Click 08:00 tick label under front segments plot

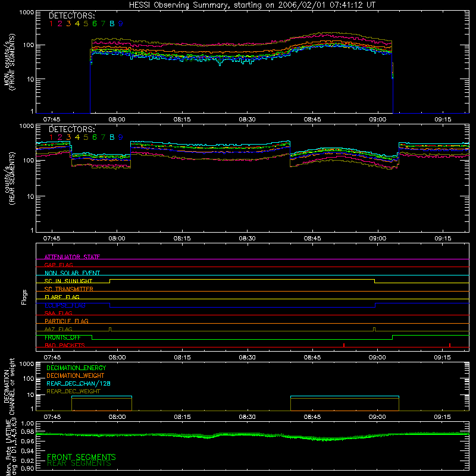(x=117, y=120)
